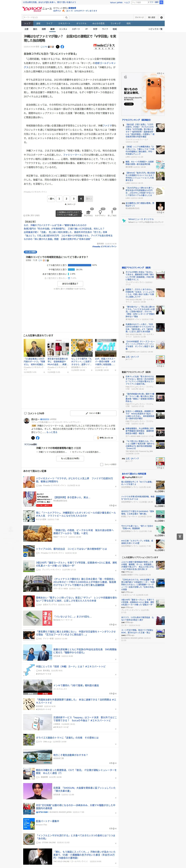Select the エキスパート tab
Screen dimensions: 186x868
(x=64, y=24)
